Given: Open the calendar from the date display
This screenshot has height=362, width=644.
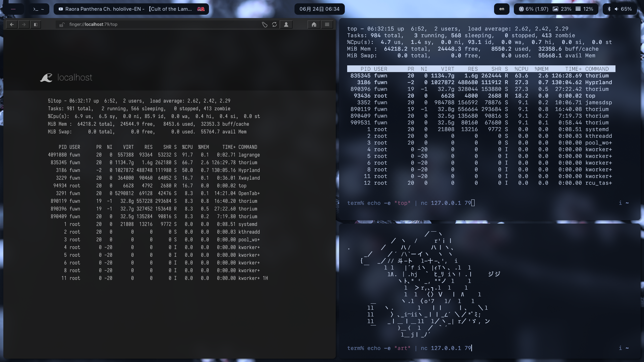Looking at the screenshot, I should coord(320,9).
